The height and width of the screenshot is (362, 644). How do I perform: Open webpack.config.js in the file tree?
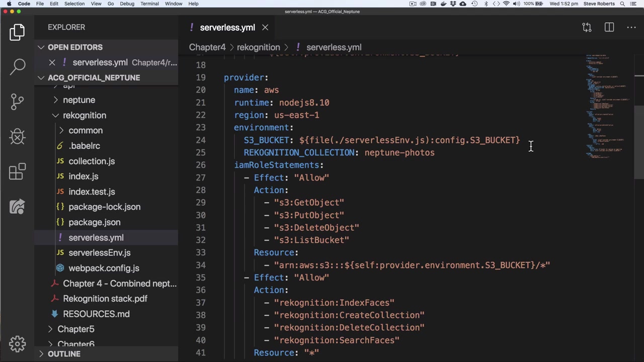pyautogui.click(x=104, y=268)
